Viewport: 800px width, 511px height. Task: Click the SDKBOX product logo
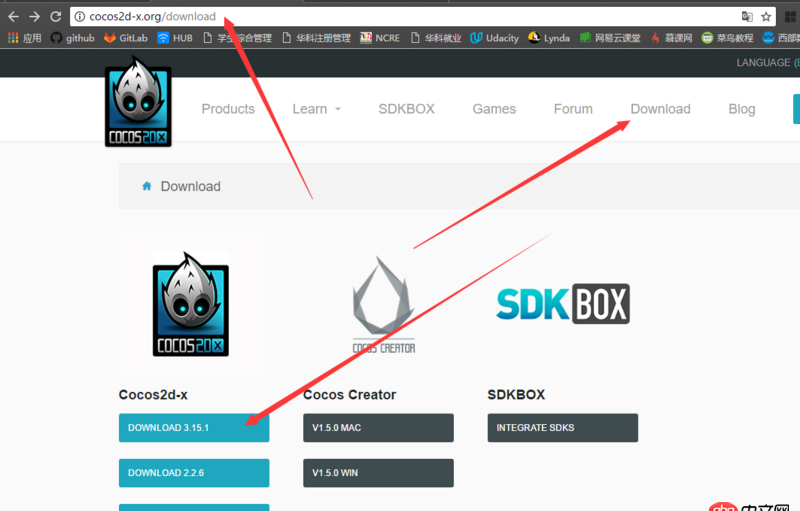(563, 304)
